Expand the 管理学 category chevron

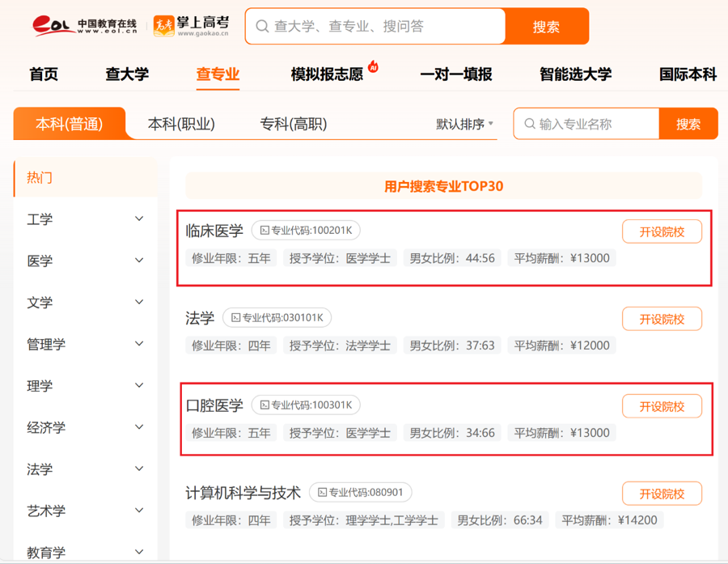click(139, 343)
